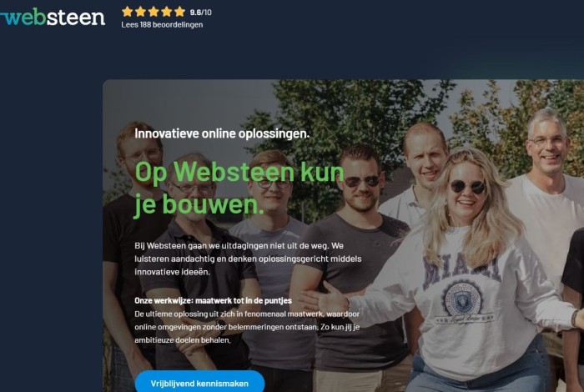Click the Onze werkwijze bold subheading
The height and width of the screenshot is (392, 584).
[213, 300]
